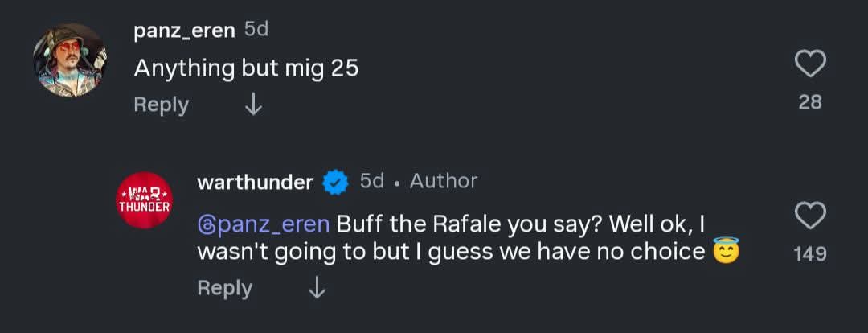This screenshot has height=333, width=868.
Task: Click the 5d timestamp beside panz_eren
Action: tap(256, 30)
